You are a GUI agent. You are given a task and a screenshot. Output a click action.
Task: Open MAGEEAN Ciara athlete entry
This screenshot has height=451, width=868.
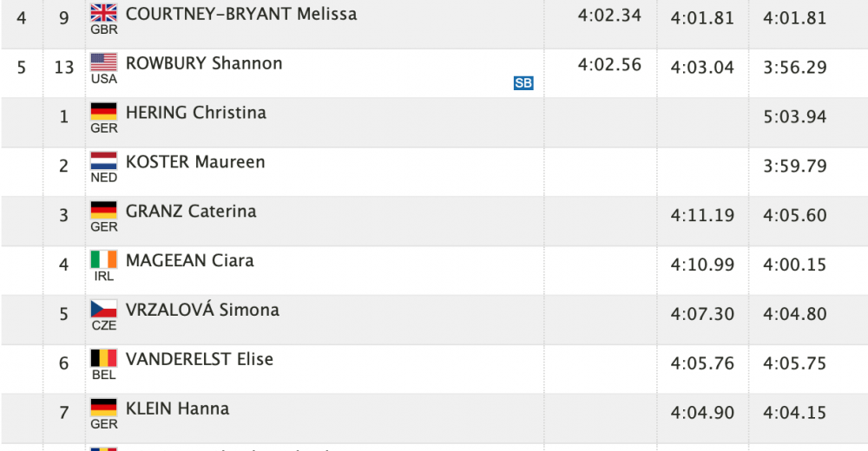[190, 260]
